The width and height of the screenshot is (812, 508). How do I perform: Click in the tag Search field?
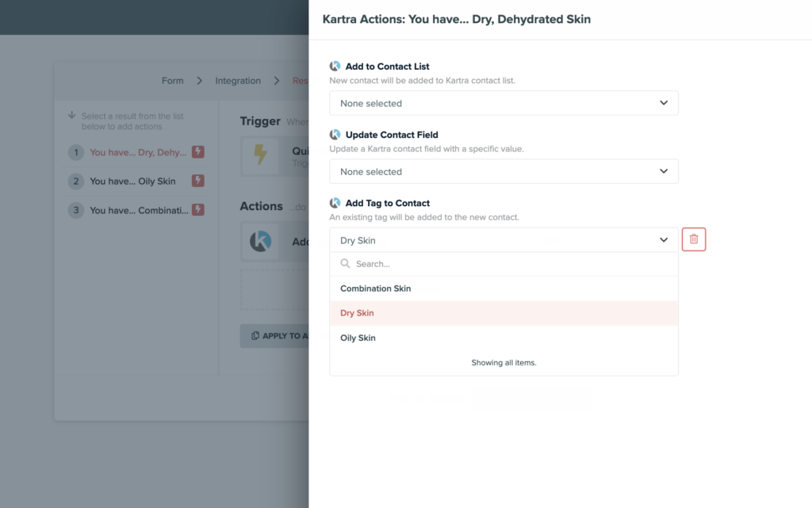click(504, 264)
